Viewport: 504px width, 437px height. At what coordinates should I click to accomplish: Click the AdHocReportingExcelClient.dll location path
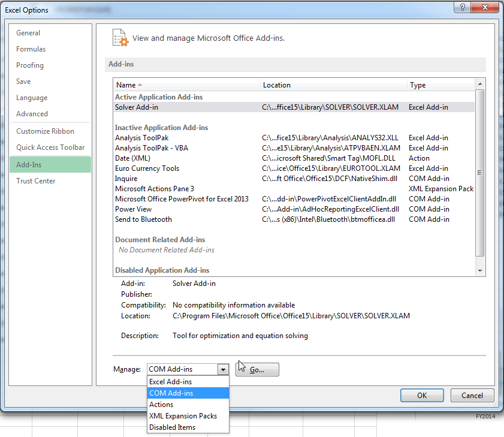click(330, 209)
